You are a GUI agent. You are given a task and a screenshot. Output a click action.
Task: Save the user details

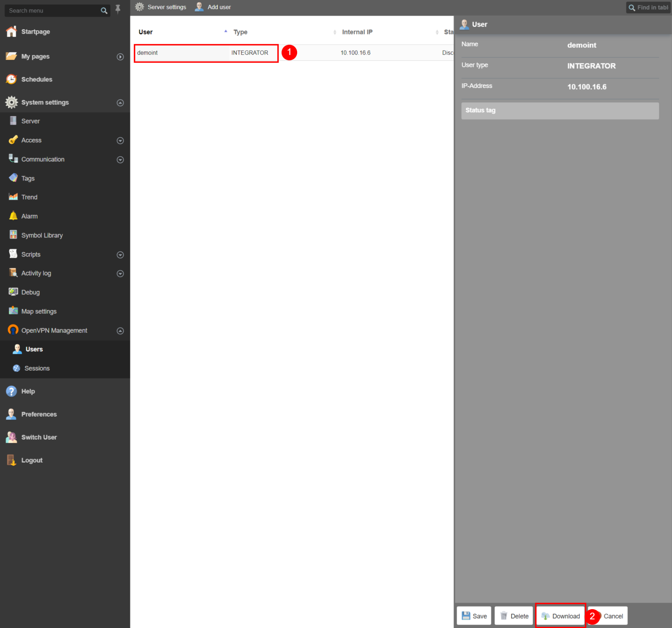(x=474, y=616)
